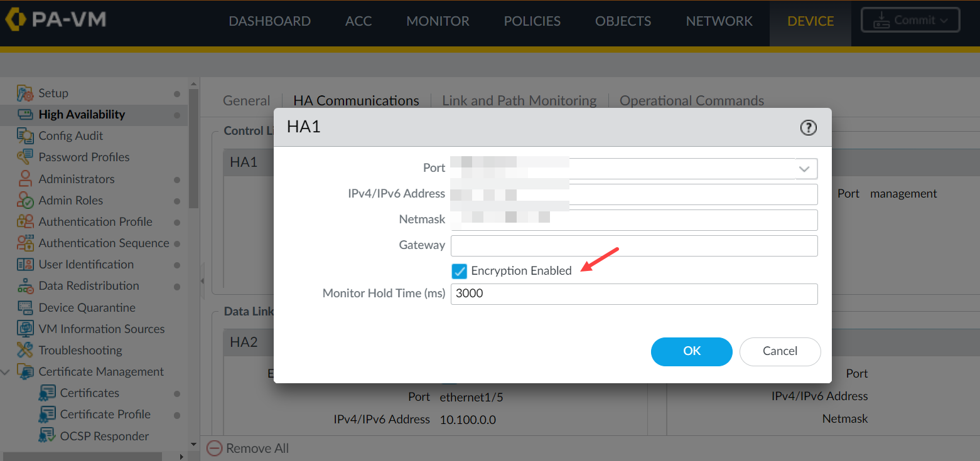
Task: Click the Administrators person icon
Action: (x=25, y=179)
